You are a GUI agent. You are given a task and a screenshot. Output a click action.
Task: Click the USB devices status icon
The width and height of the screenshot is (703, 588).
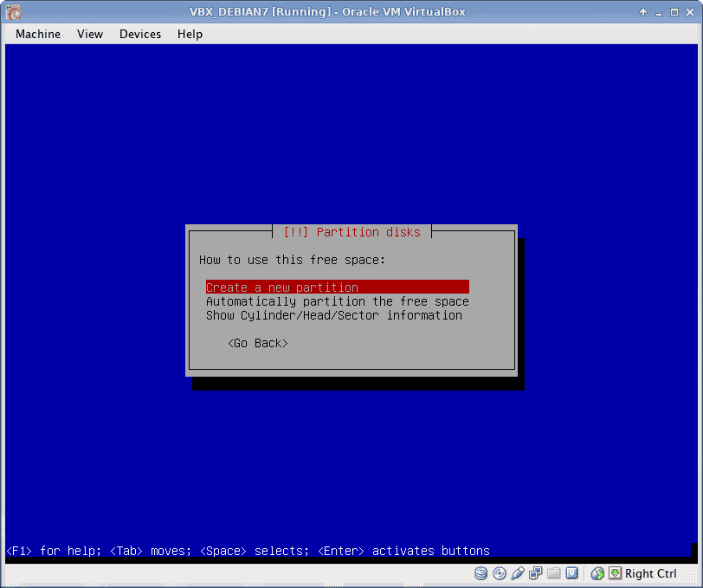(x=518, y=573)
